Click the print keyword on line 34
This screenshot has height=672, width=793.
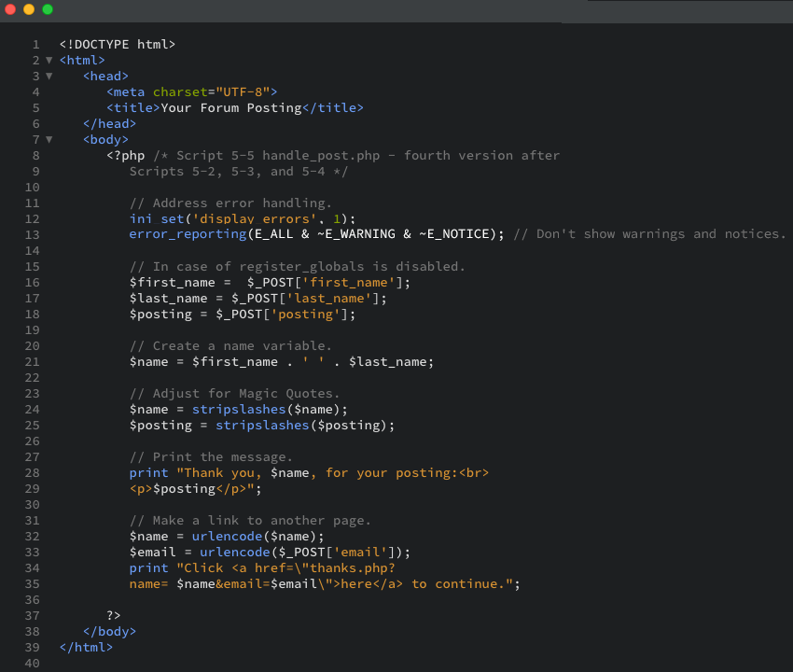tap(148, 567)
